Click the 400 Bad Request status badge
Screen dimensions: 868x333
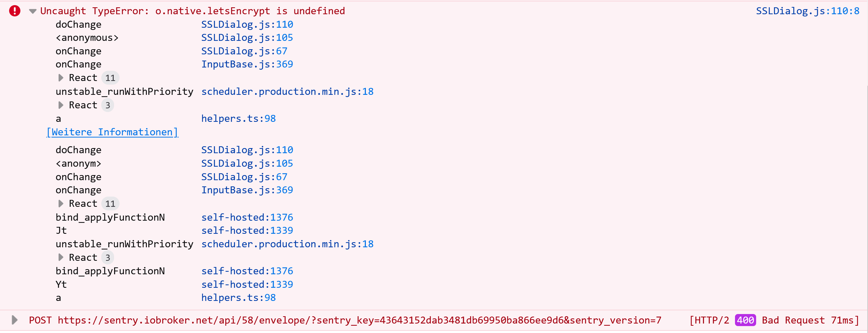746,320
